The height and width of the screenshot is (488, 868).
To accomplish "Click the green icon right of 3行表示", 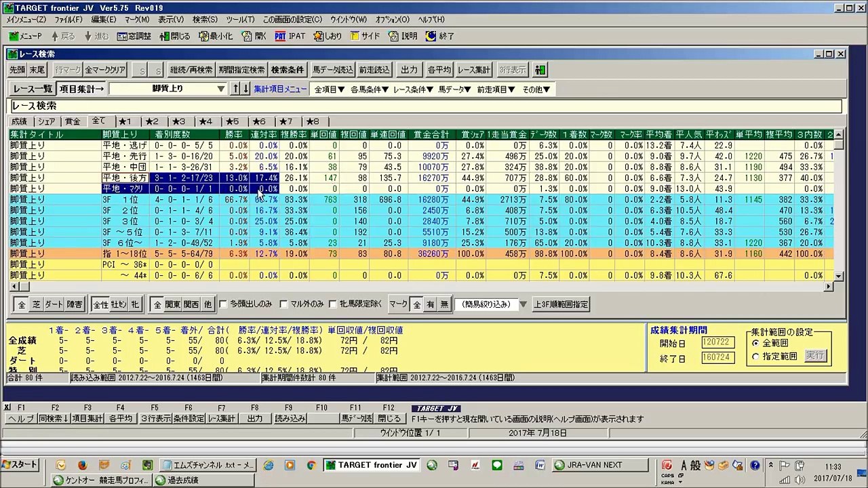I will click(x=540, y=70).
